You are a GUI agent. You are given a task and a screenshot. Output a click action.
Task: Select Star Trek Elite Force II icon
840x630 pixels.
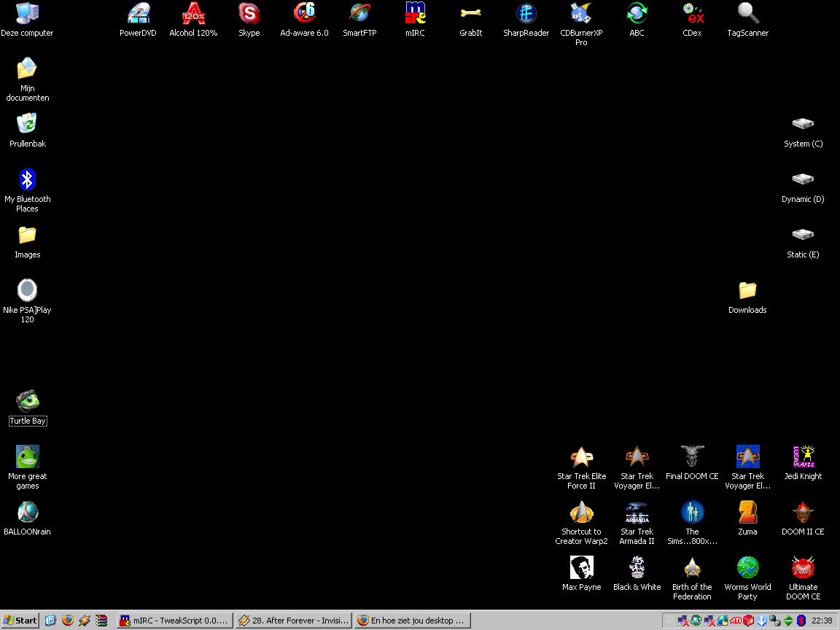[x=581, y=467]
